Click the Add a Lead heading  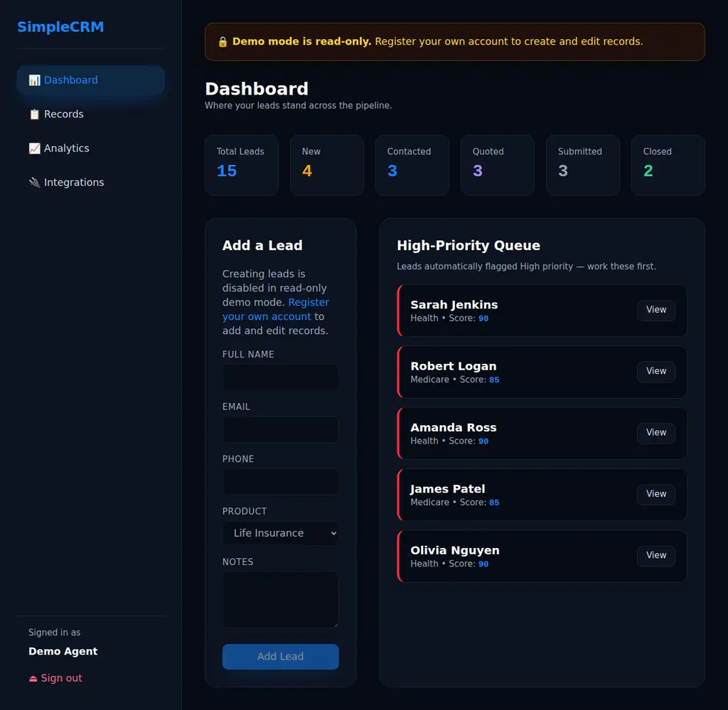tap(262, 245)
